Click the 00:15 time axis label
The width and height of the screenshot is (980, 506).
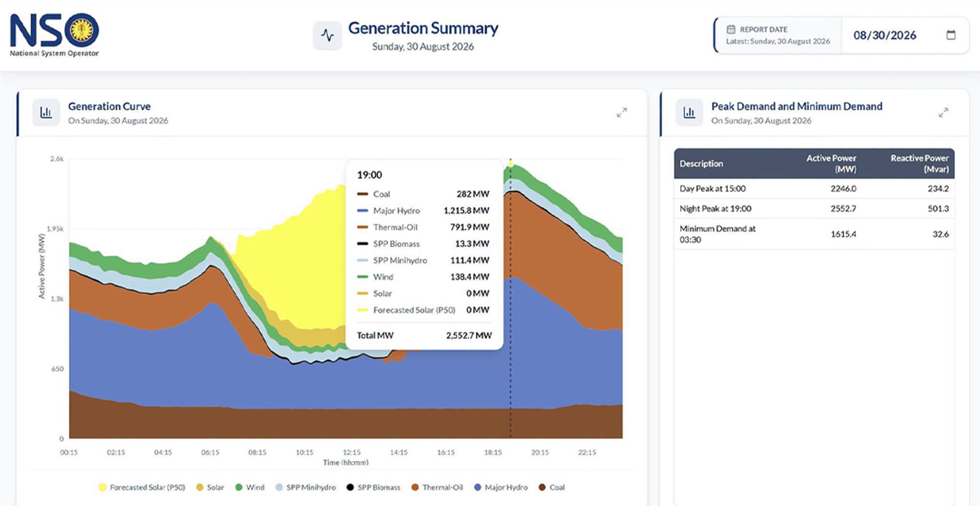(69, 452)
